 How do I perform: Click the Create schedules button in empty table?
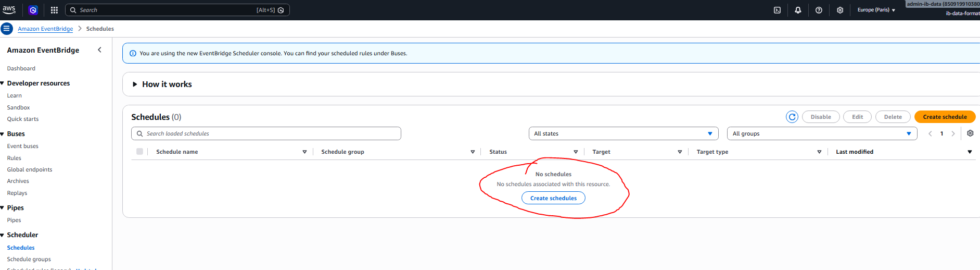pos(553,198)
